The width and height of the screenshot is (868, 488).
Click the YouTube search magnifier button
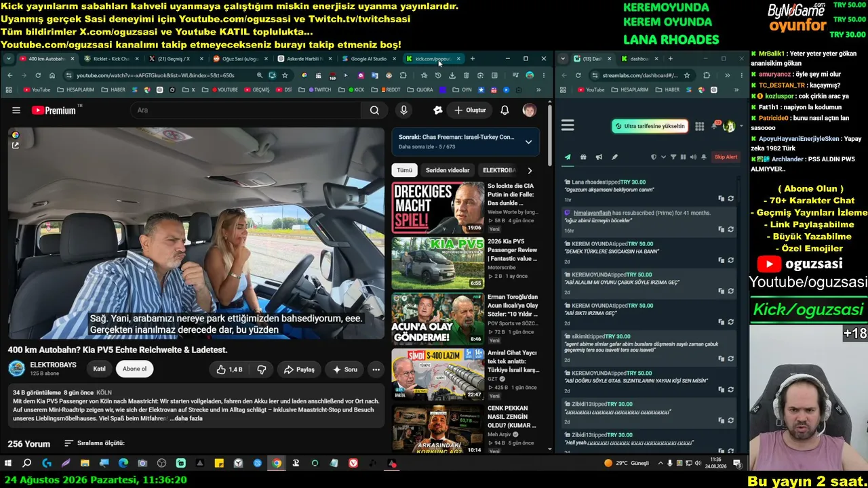[374, 110]
